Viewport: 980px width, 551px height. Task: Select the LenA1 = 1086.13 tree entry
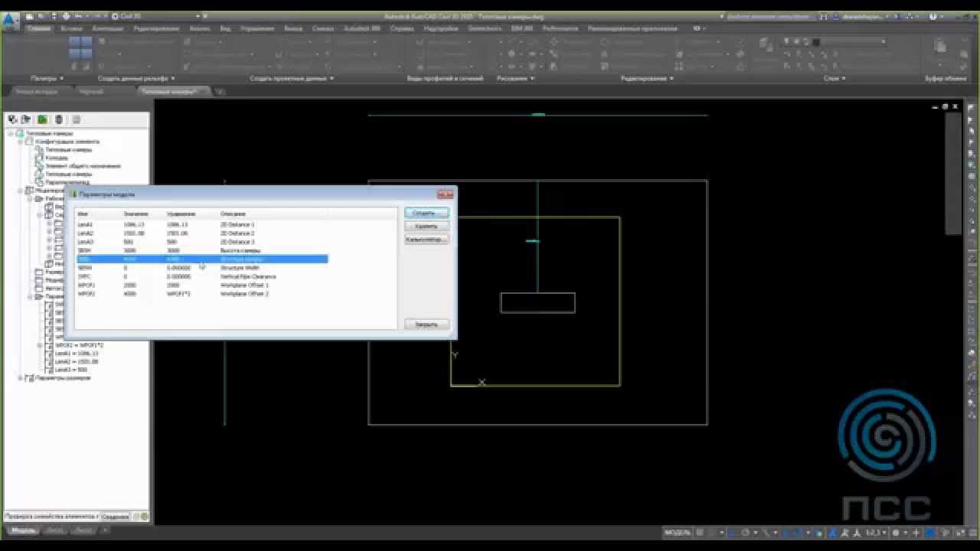tap(77, 354)
